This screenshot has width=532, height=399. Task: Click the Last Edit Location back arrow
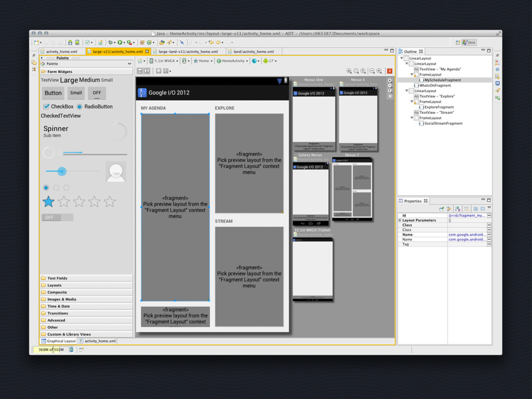(211, 43)
